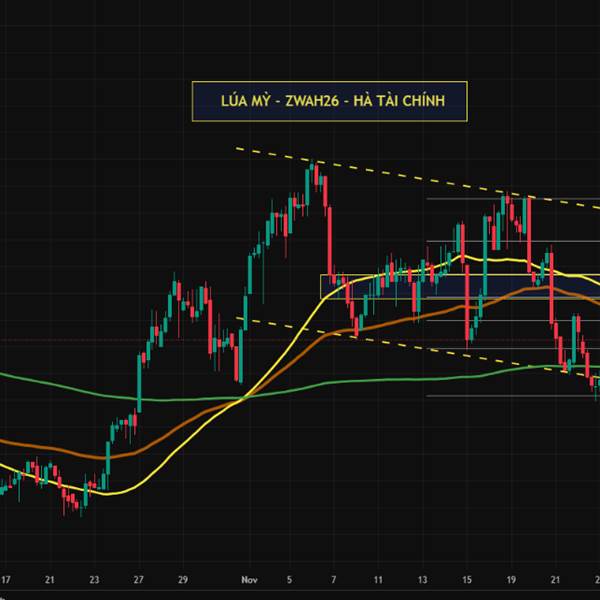Click the '5' date label after Nov
This screenshot has width=600, height=600.
(289, 580)
